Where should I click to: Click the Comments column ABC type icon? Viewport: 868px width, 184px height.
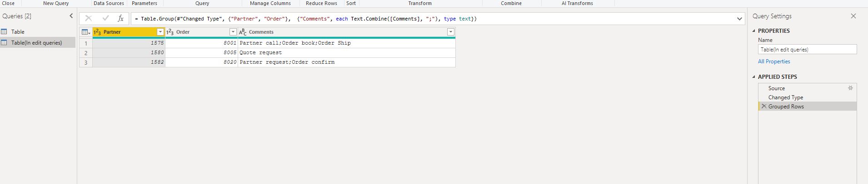[243, 32]
